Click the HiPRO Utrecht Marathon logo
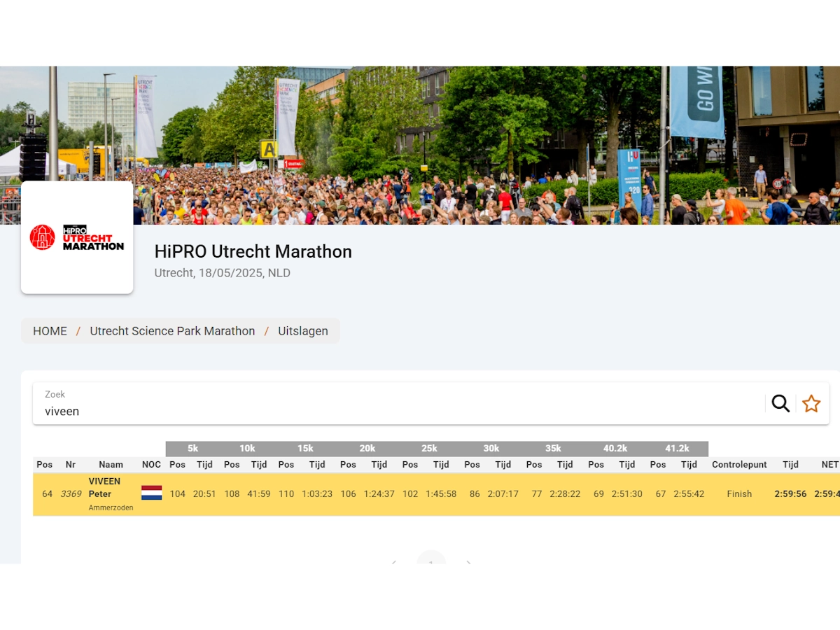This screenshot has width=840, height=630. pos(77,237)
